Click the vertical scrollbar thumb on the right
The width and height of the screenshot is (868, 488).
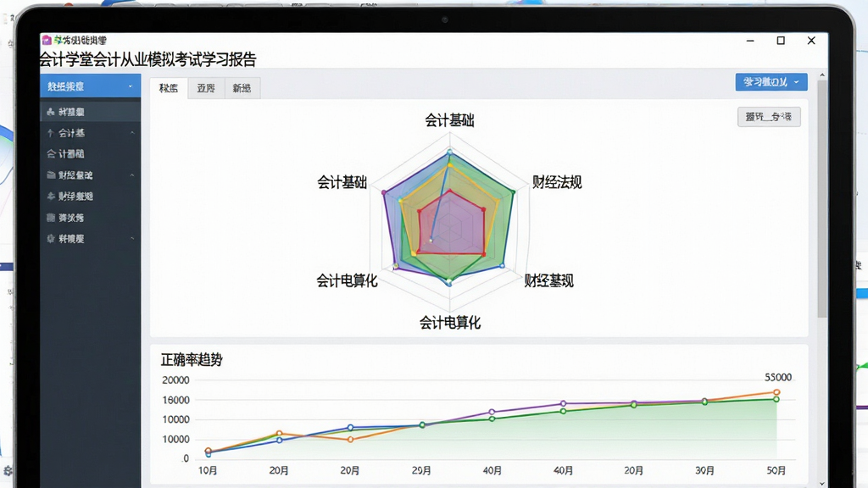[822, 199]
